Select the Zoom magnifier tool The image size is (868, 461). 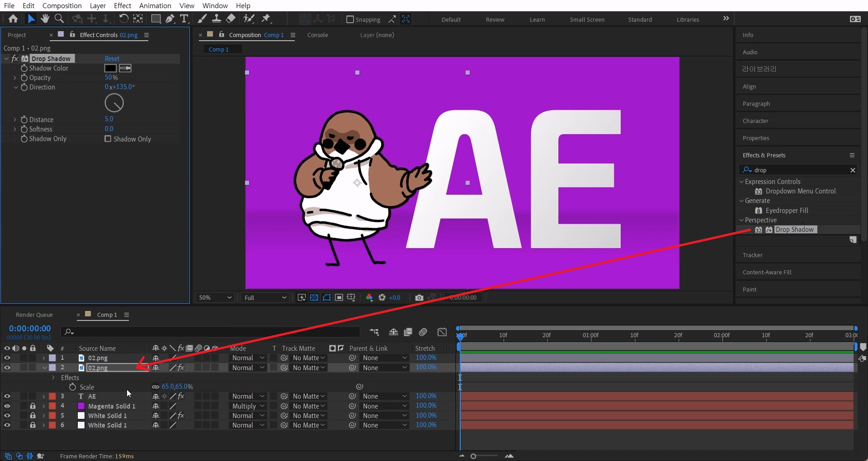coord(59,19)
